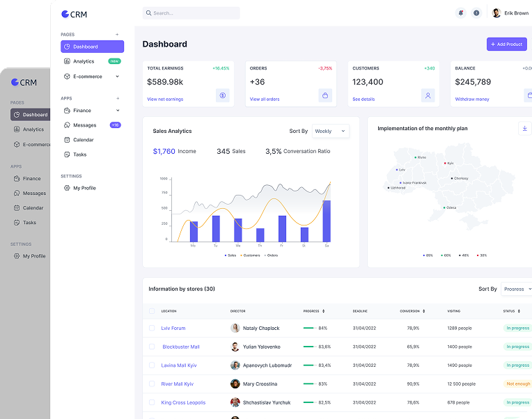Click into the Search input field
532x419 pixels.
coord(191,13)
